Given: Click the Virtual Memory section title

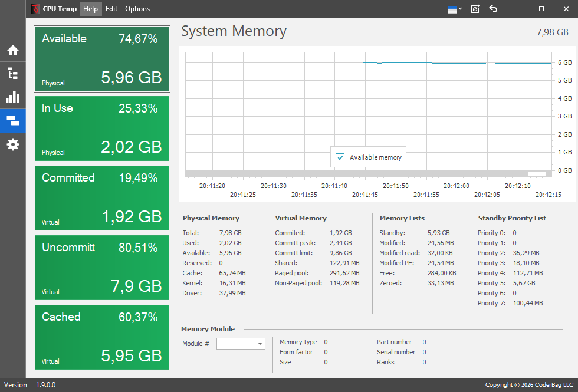Looking at the screenshot, I should pyautogui.click(x=301, y=218).
